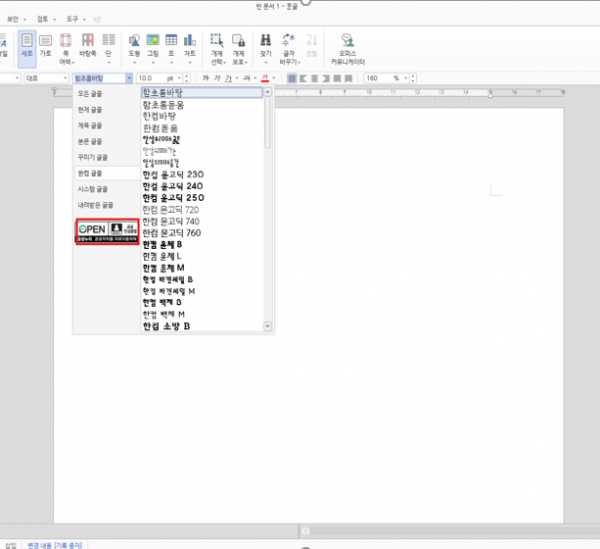The height and width of the screenshot is (549, 600).
Task: Open the 보안 menu
Action: click(x=16, y=19)
